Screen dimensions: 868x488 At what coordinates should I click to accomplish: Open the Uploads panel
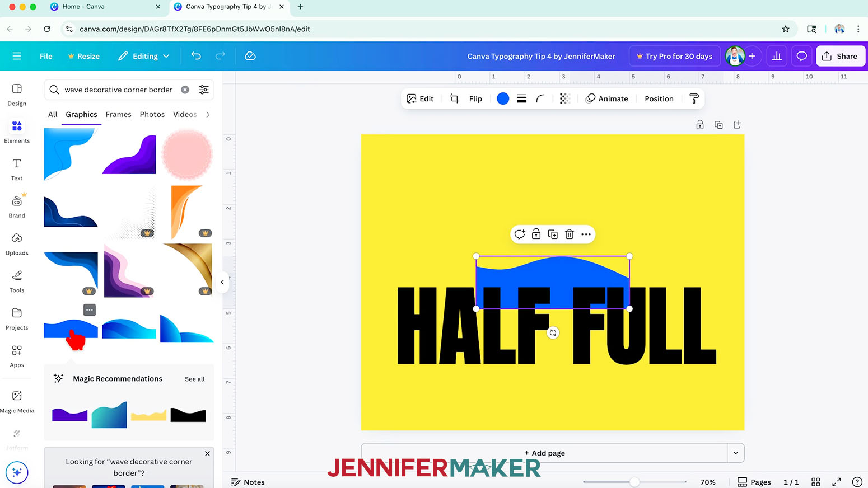click(17, 245)
